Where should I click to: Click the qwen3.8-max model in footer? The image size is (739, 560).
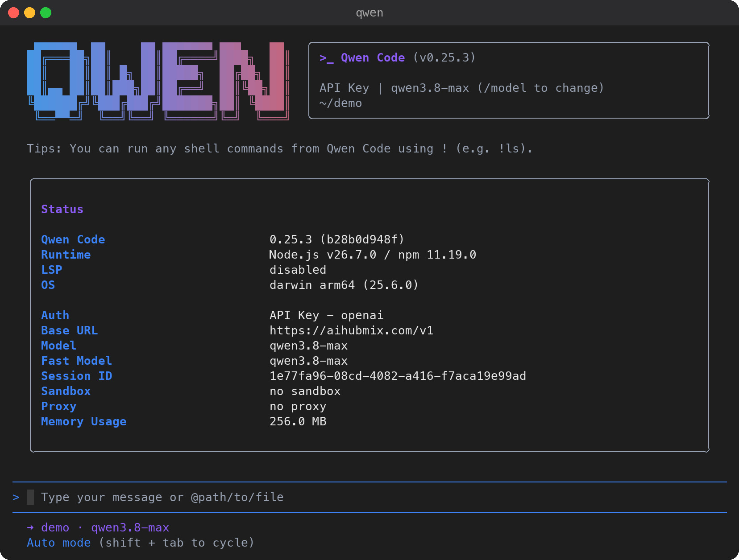130,527
